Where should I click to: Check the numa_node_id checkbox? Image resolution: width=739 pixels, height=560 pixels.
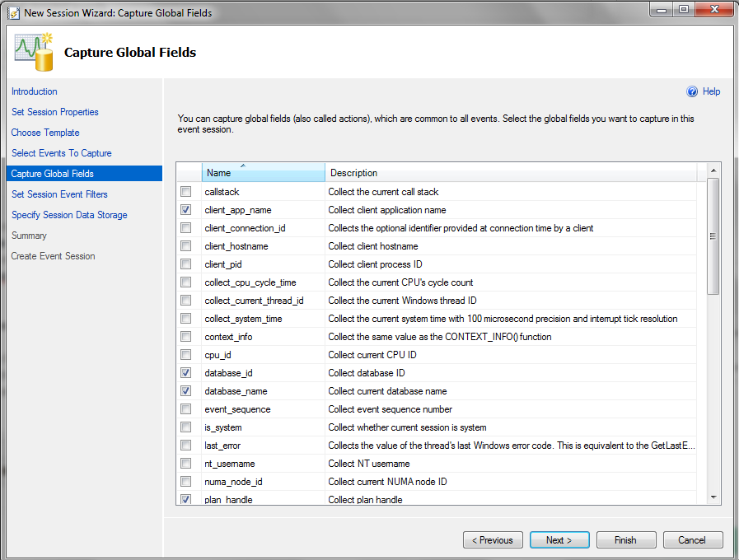[186, 481]
